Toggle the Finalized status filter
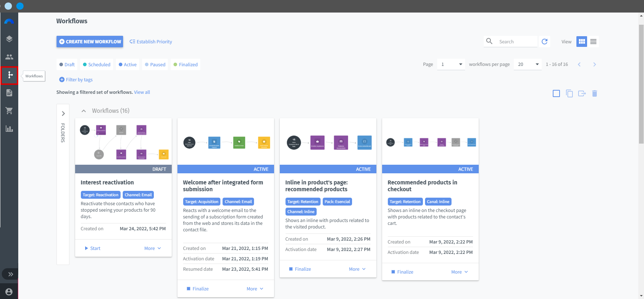The image size is (644, 299). point(185,64)
